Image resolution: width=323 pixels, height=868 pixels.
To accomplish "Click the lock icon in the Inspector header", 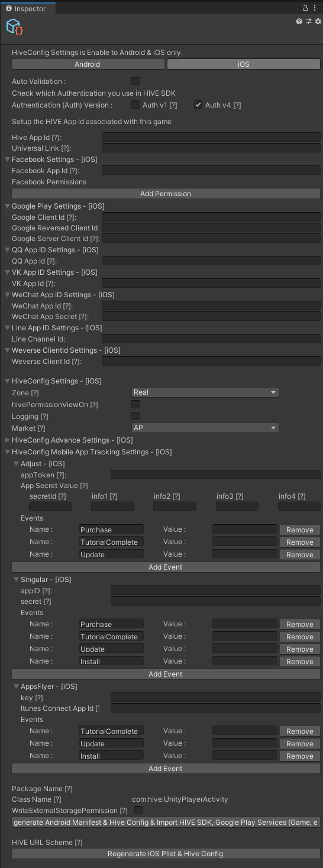I will pyautogui.click(x=305, y=8).
